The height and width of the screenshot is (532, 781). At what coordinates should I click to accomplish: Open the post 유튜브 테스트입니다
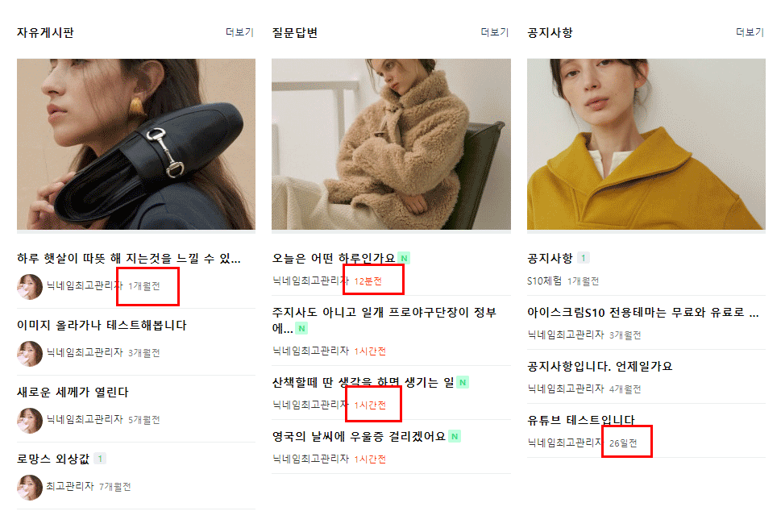tap(581, 420)
